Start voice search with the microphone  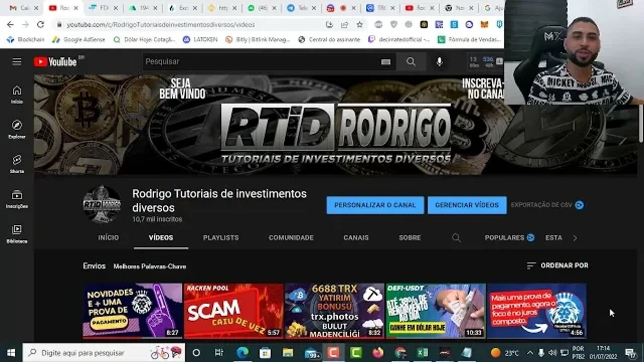coord(439,61)
